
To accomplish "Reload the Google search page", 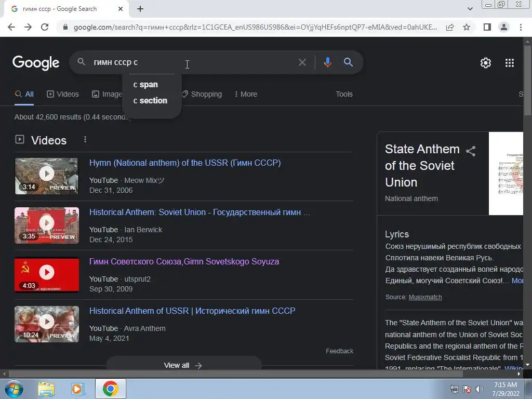I will (45, 27).
